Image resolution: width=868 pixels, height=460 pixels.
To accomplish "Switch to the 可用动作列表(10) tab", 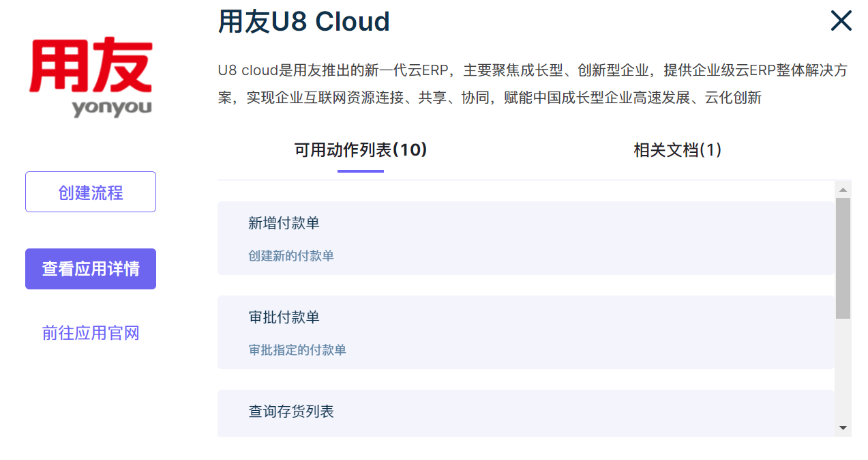I will tap(360, 150).
